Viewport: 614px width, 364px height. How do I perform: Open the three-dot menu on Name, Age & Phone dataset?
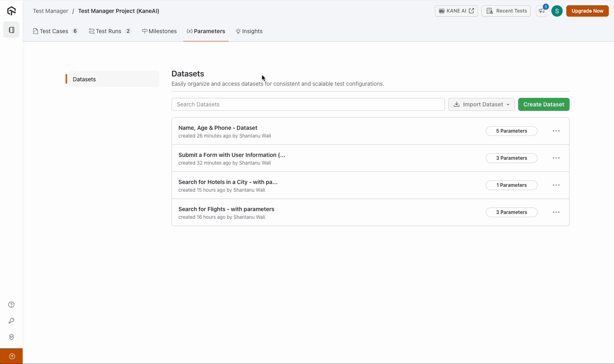[x=556, y=131]
